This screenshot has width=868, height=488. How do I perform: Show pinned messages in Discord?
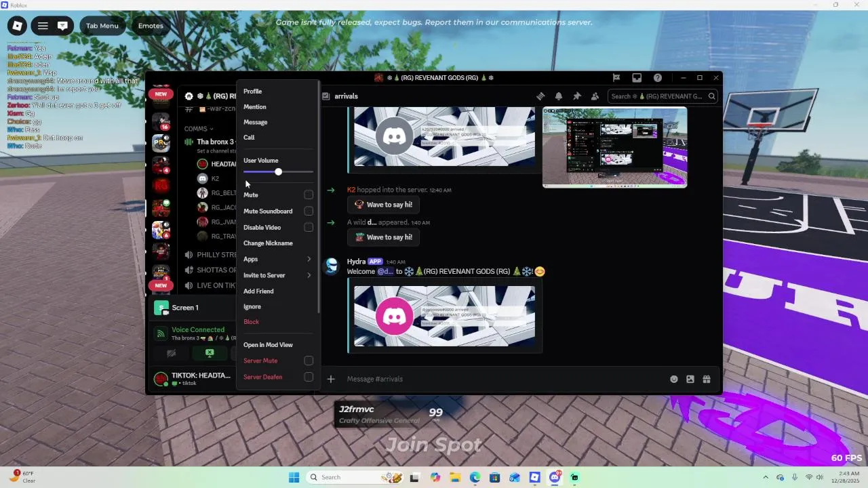577,96
